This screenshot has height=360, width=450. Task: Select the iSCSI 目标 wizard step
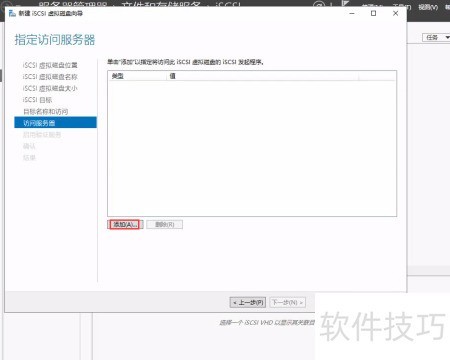(37, 100)
